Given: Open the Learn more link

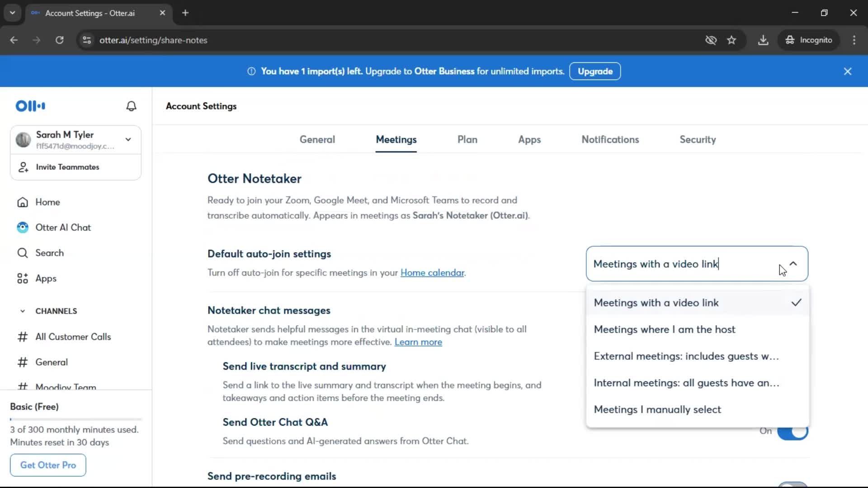Looking at the screenshot, I should point(418,342).
